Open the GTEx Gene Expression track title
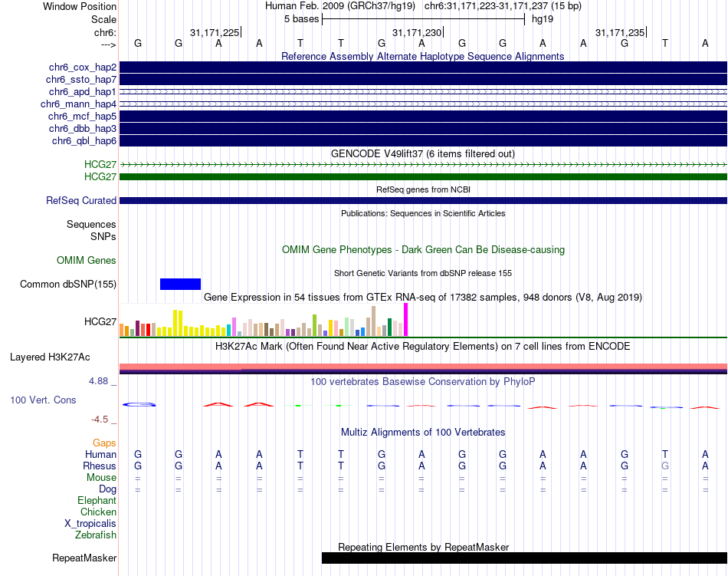The width and height of the screenshot is (728, 576). (x=423, y=298)
